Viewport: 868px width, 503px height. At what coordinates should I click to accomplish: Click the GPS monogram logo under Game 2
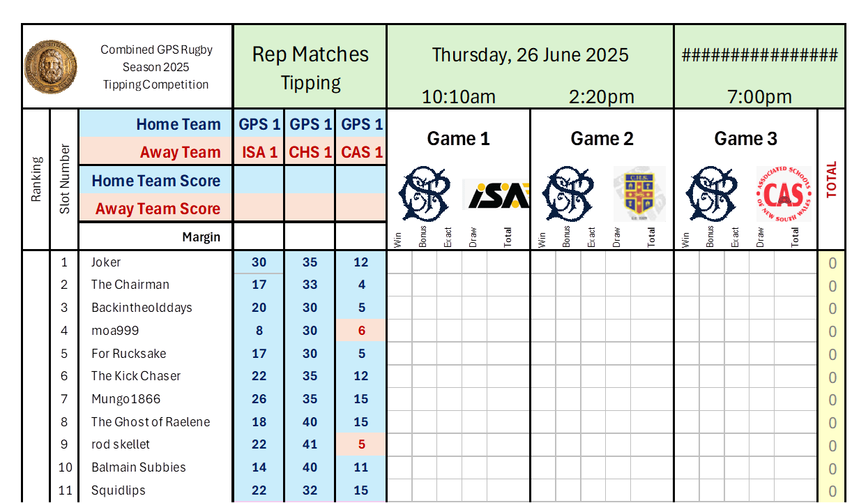[x=568, y=194]
